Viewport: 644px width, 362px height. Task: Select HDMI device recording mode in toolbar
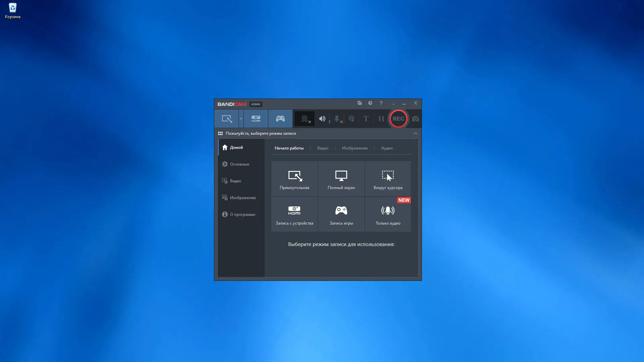point(256,119)
